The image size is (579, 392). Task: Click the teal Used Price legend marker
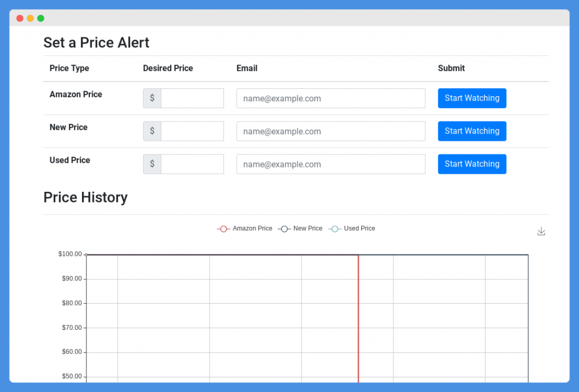pyautogui.click(x=335, y=229)
